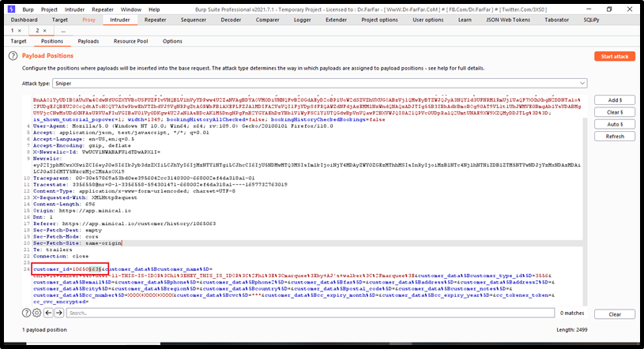Click the Clear § button
Viewport: 644px width, 349px height.
tap(615, 112)
